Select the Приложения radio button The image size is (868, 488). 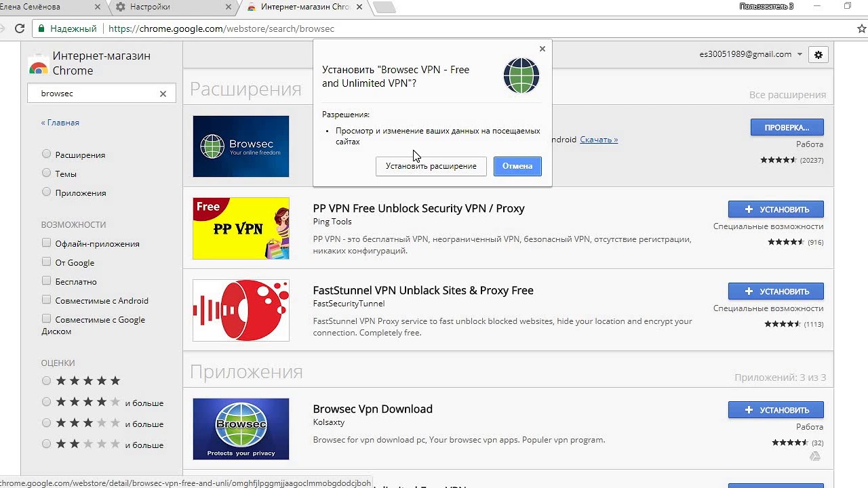point(46,192)
